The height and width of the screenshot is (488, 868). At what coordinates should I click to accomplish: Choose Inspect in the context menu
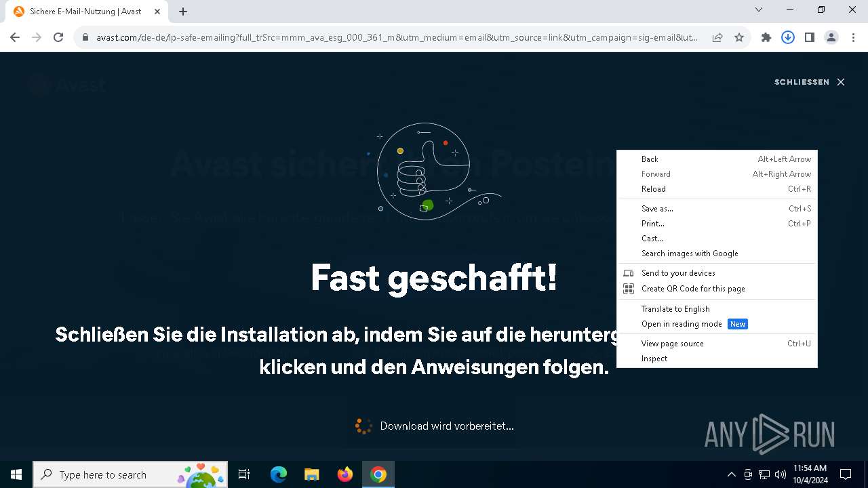click(x=717, y=359)
